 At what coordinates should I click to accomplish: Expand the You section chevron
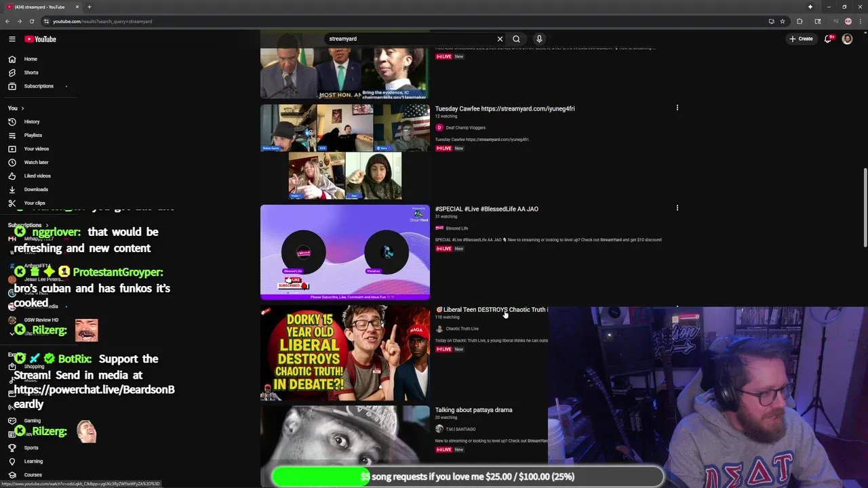coord(22,108)
